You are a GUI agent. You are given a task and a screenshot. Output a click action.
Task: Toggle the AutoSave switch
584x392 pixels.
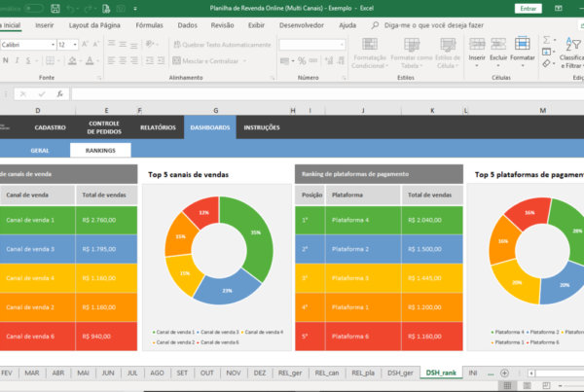(33, 8)
